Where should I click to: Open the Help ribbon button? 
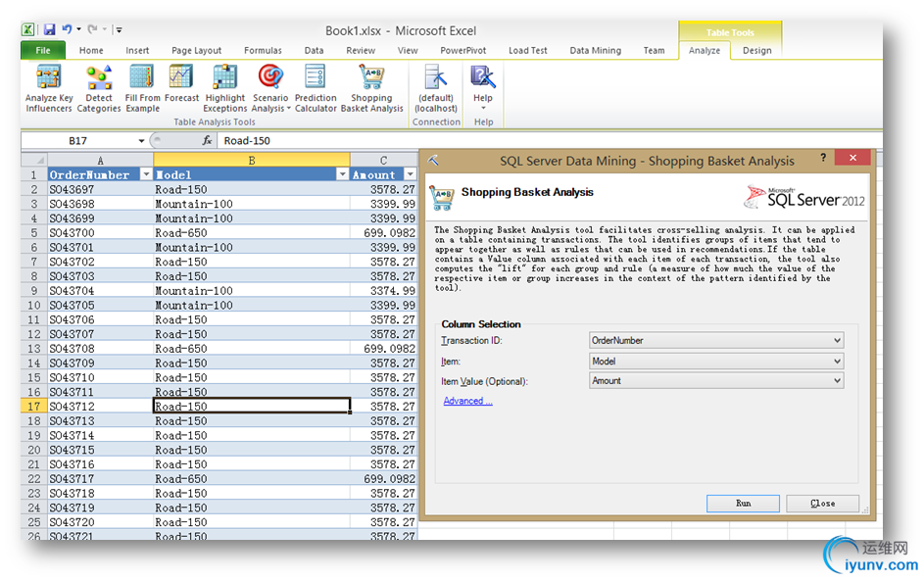(483, 87)
